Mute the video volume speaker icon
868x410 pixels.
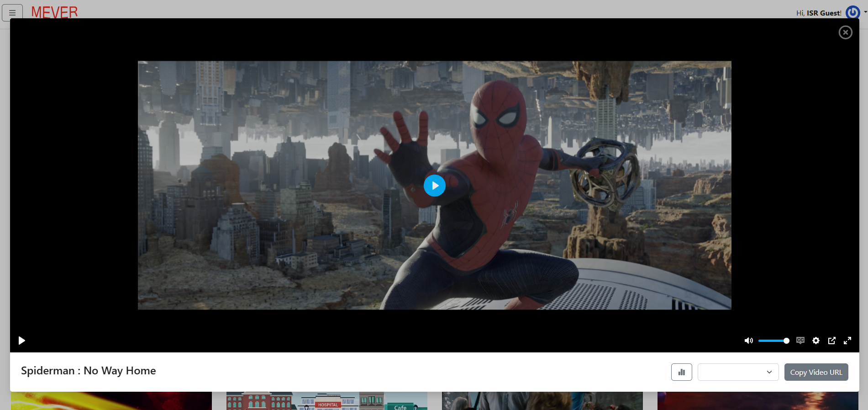(x=748, y=341)
